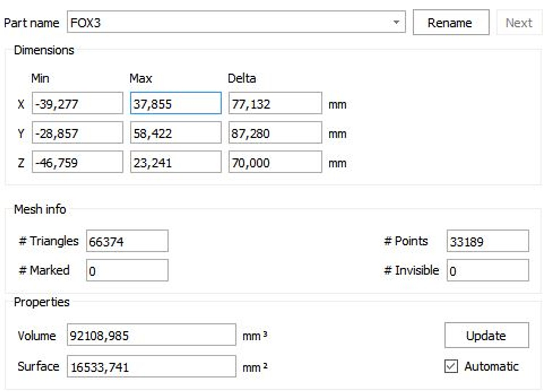Click the Triangles count field

pos(127,241)
